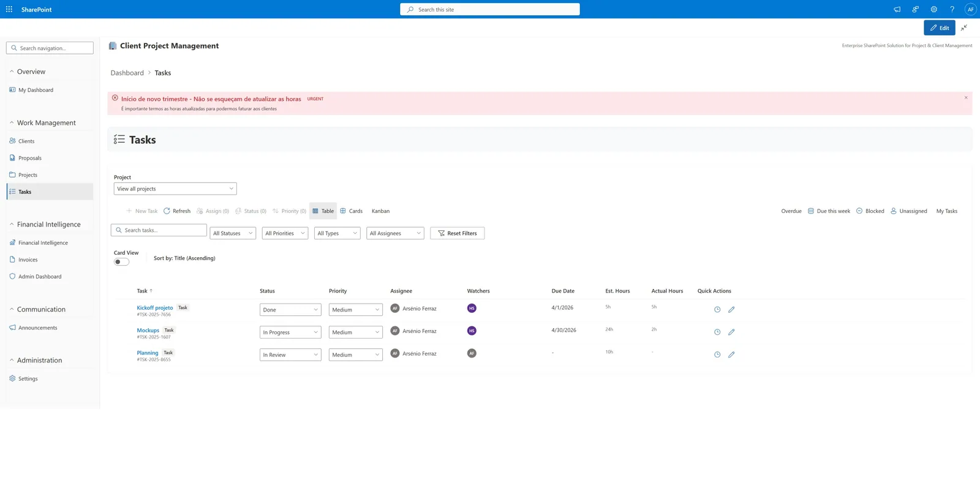Click the megaphone icon in the top bar
The width and height of the screenshot is (980, 502).
pos(897,9)
